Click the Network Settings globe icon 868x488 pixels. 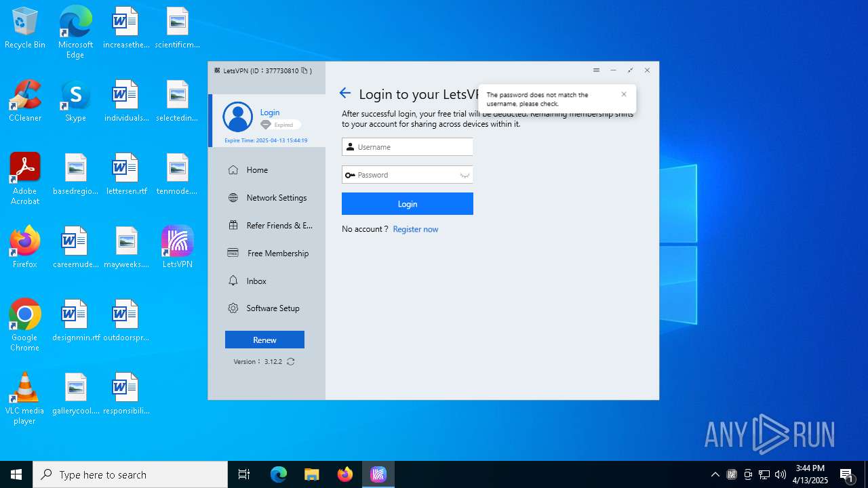pos(233,198)
